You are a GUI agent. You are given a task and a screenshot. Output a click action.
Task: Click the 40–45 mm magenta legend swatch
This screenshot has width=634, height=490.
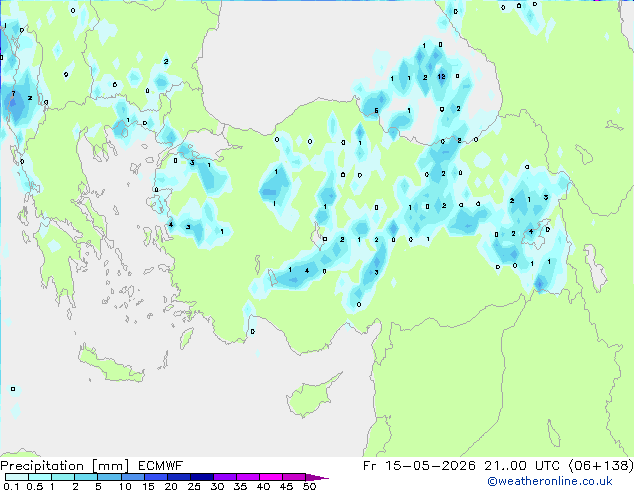[x=271, y=477]
